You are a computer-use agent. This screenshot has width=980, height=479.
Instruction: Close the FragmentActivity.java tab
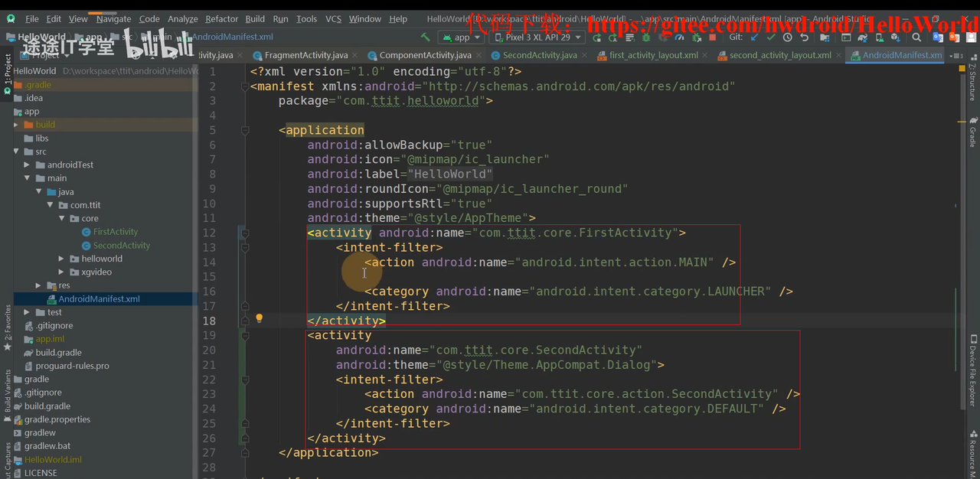pyautogui.click(x=356, y=55)
